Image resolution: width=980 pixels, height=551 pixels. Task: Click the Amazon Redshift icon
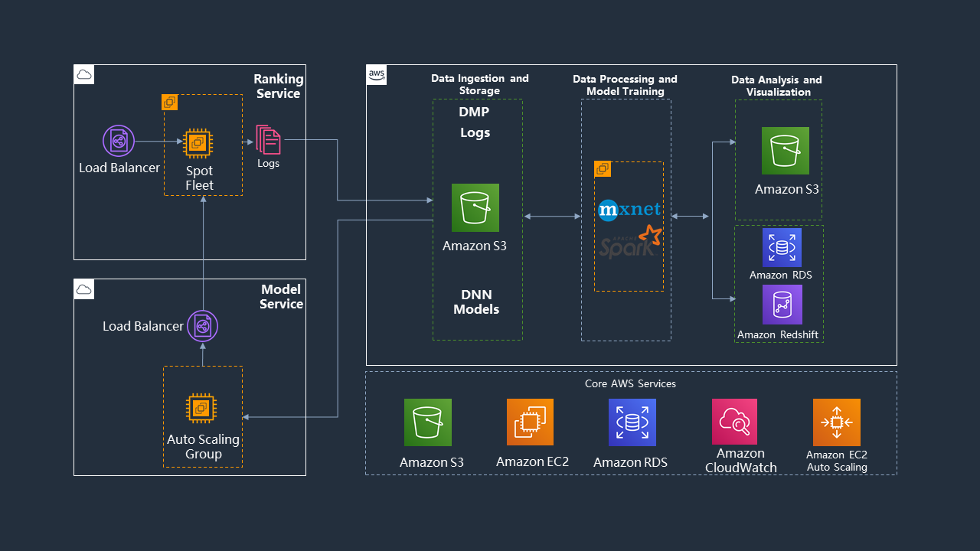click(x=782, y=305)
